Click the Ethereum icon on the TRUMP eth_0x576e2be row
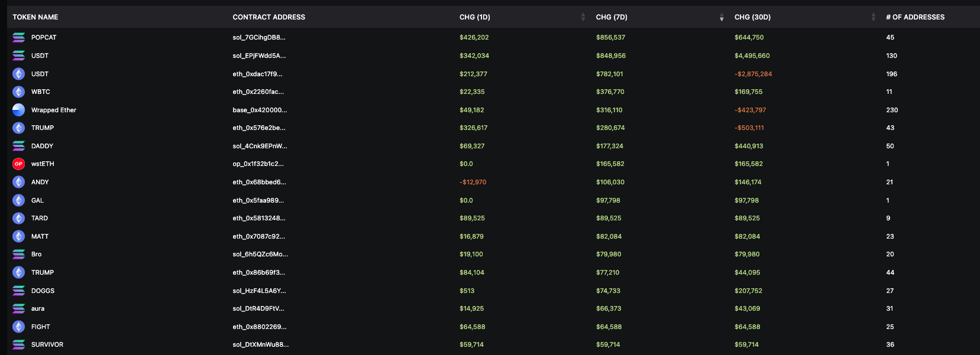This screenshot has width=980, height=355. click(19, 128)
